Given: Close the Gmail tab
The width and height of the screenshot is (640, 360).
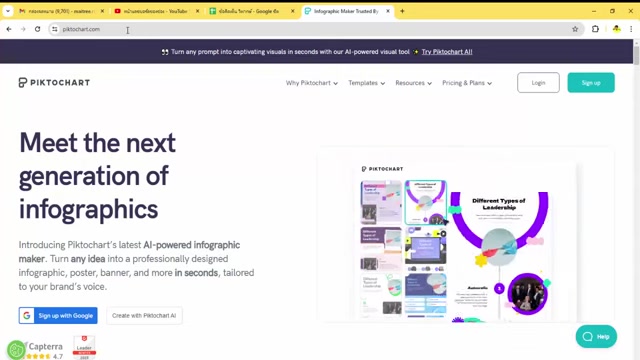Looking at the screenshot, I should click(102, 11).
